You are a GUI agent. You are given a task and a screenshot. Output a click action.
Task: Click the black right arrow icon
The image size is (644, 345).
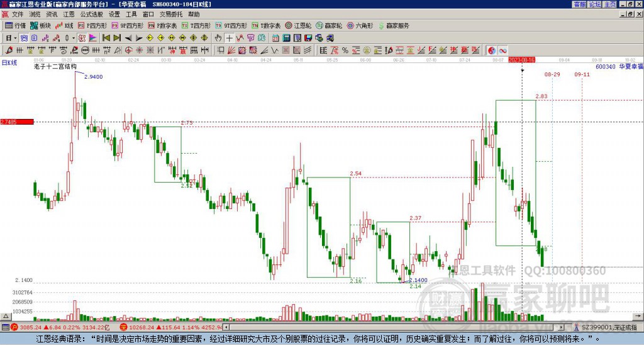(x=139, y=38)
